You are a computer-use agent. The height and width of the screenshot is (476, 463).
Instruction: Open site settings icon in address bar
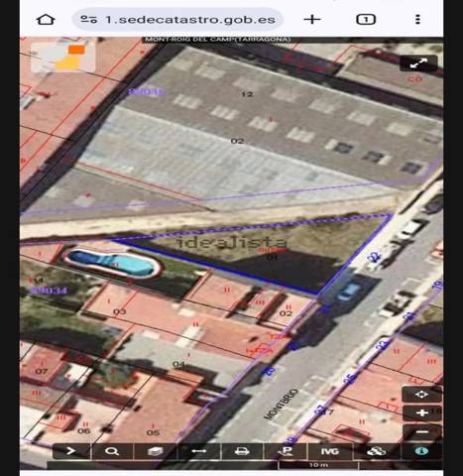pos(89,19)
